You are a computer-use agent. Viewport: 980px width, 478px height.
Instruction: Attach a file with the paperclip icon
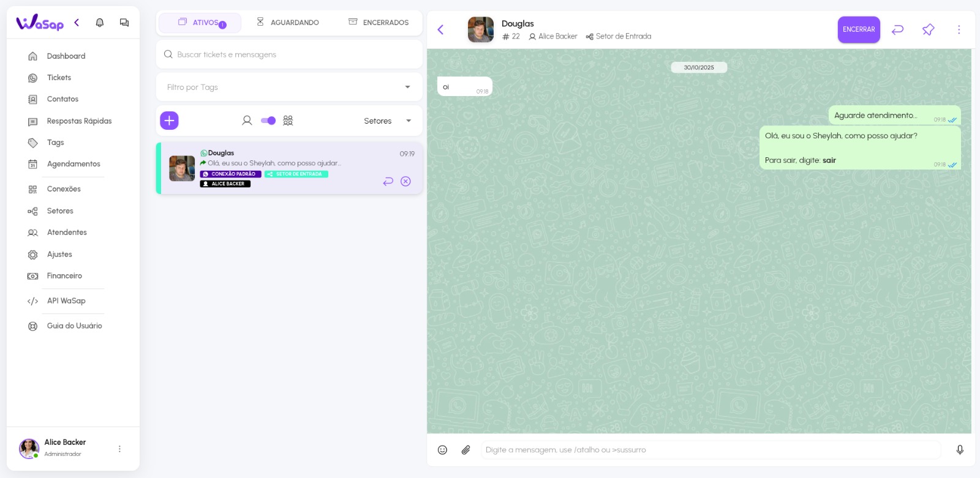pos(466,450)
